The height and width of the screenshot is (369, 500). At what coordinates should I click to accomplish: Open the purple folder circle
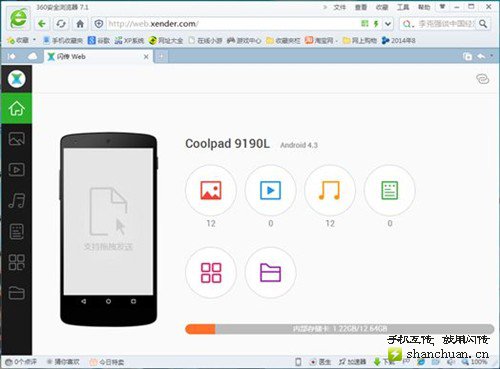pos(270,273)
